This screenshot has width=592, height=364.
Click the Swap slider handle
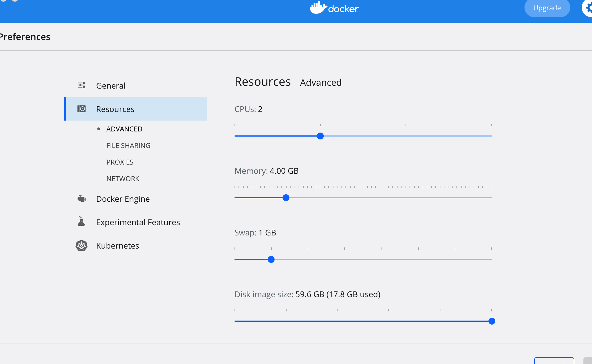click(x=271, y=259)
